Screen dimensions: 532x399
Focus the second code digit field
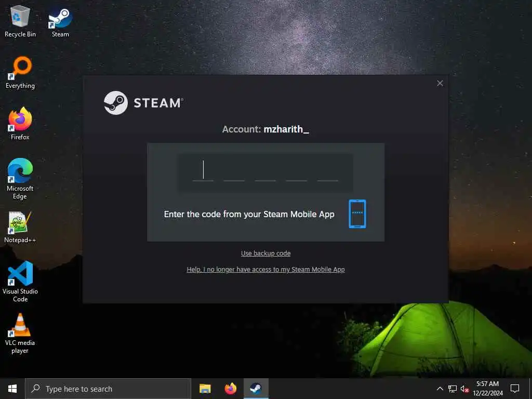pos(234,170)
